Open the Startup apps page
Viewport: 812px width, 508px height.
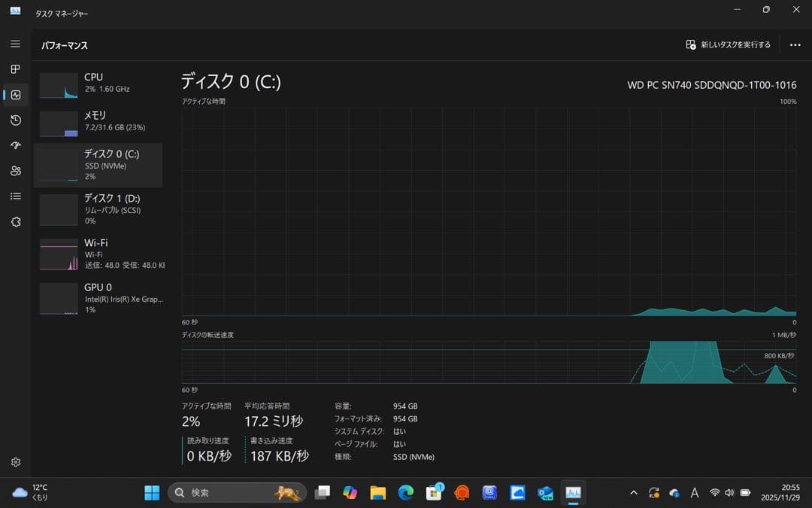15,145
